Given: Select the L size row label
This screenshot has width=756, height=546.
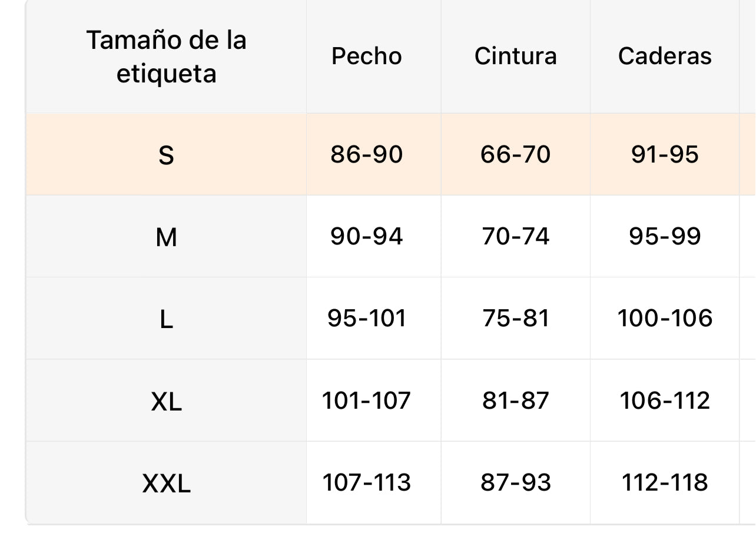Looking at the screenshot, I should tap(166, 319).
